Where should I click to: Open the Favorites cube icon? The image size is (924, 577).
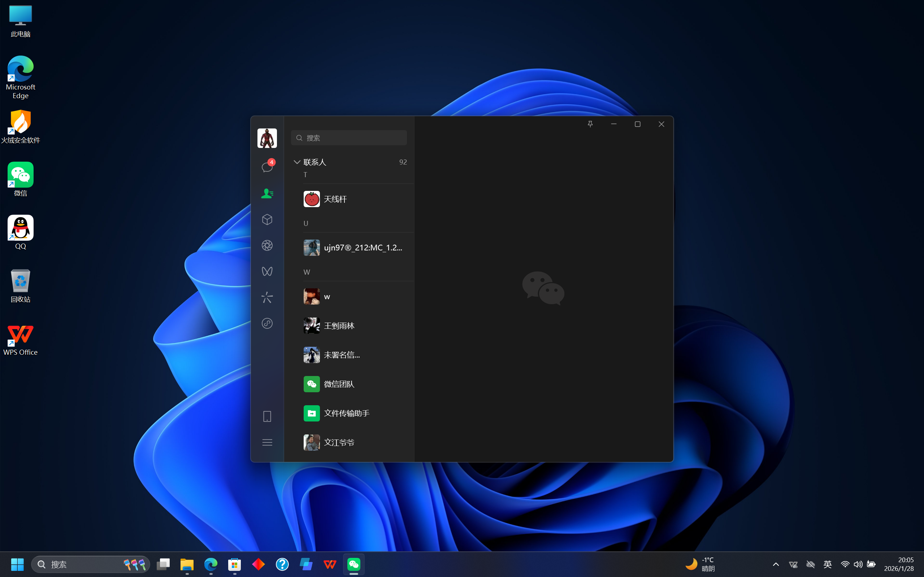click(267, 219)
